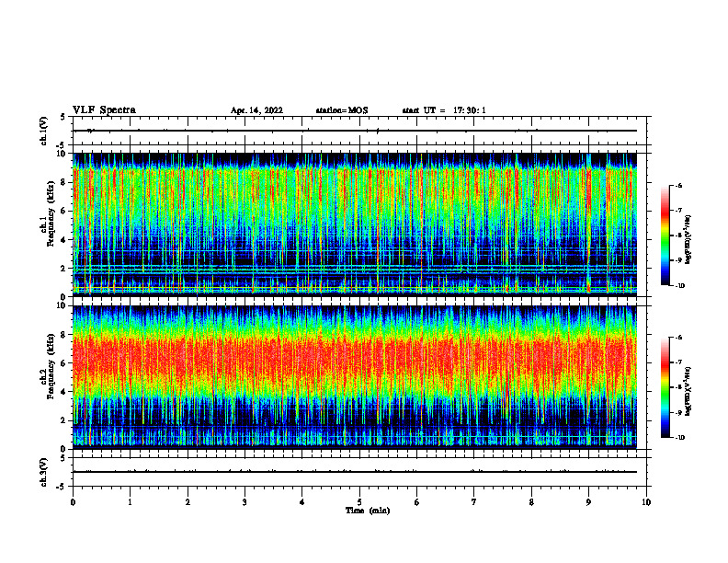Image resolution: width=728 pixels, height=563 pixels.
Task: Click the "VLF Spectra" plot title
Action: coord(105,110)
